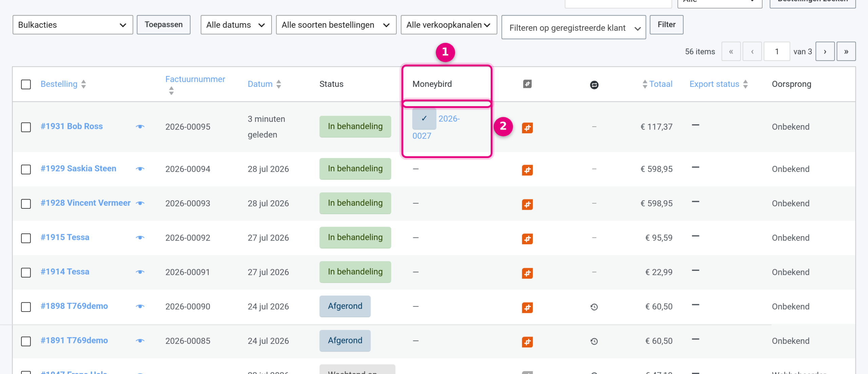Click the grey Moneybird column header icon

527,84
